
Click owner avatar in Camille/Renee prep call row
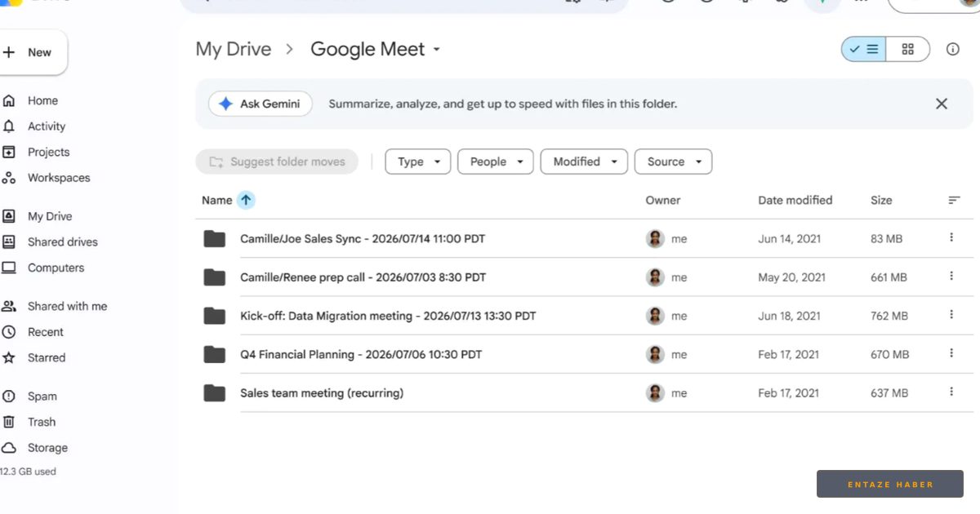[655, 277]
